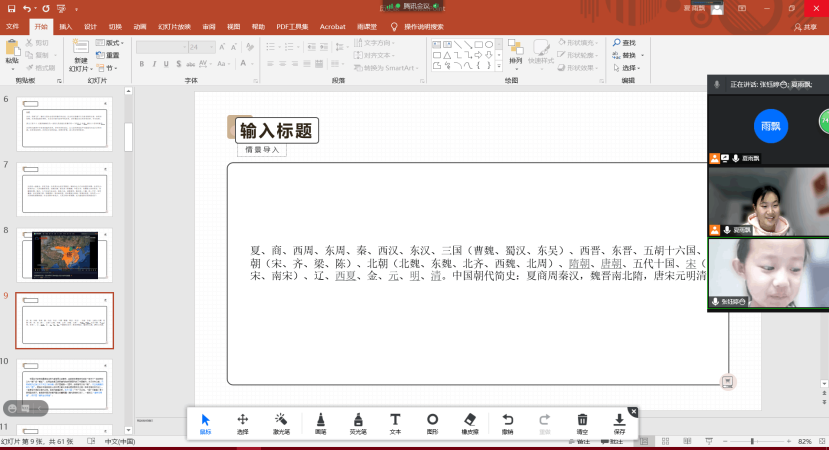
Task: Select the text (文本) annotation tool
Action: [395, 422]
